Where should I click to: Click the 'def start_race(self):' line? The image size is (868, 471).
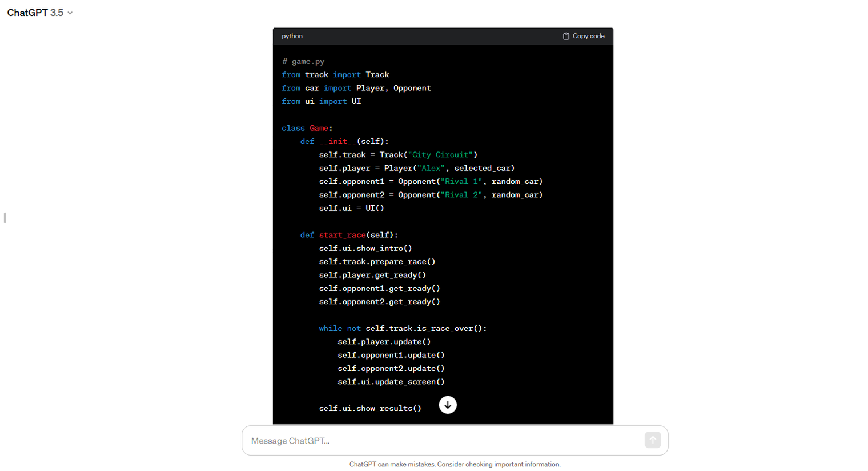349,235
